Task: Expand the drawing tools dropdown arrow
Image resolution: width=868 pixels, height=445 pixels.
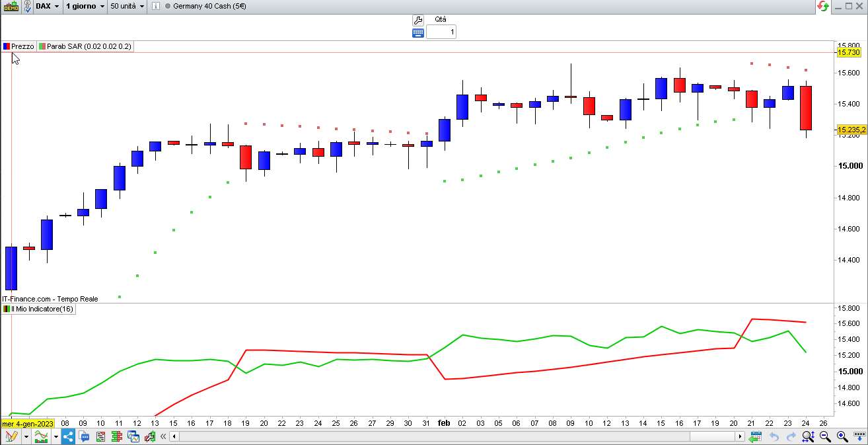Action: point(26,436)
